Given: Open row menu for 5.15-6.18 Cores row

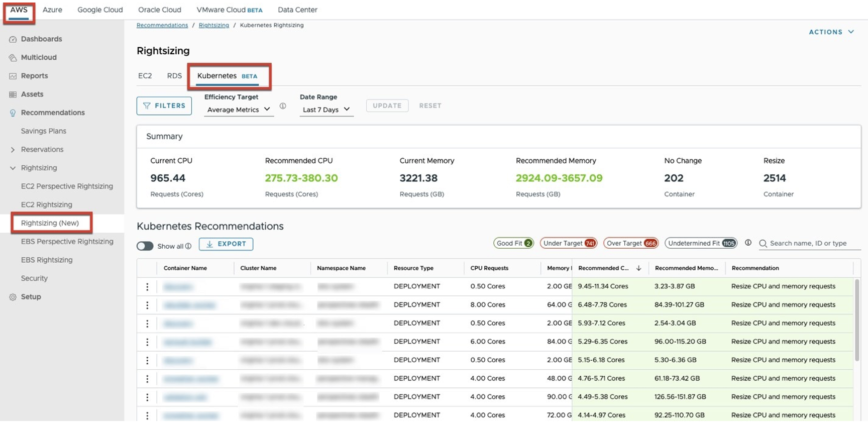Looking at the screenshot, I should click(147, 360).
